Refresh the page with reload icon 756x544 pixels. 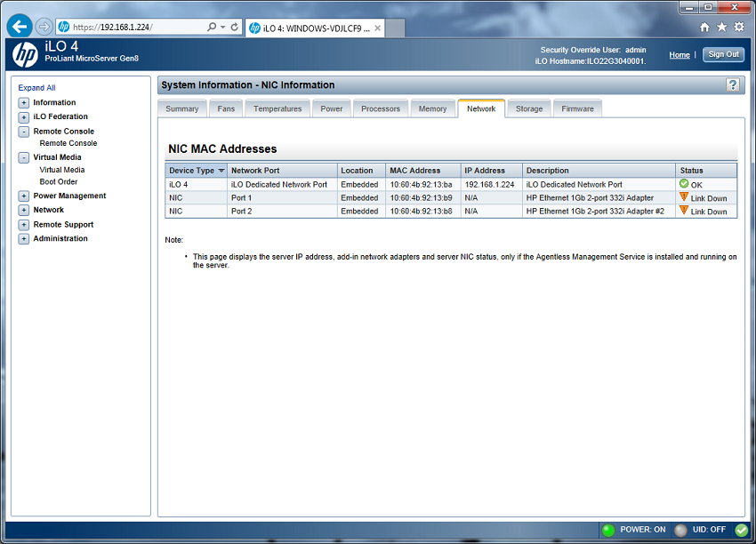coord(234,27)
